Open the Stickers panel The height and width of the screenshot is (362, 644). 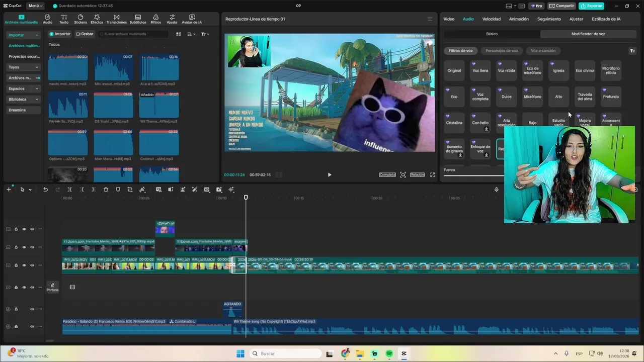point(80,19)
